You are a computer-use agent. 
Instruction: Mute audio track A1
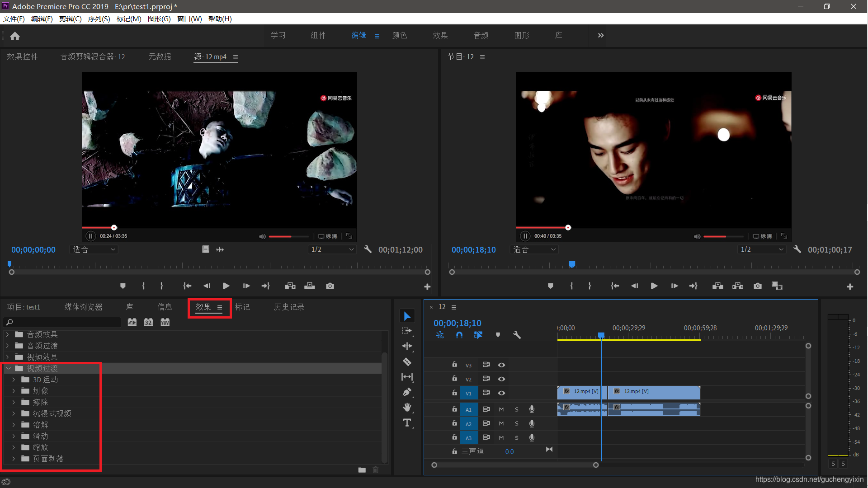tap(501, 410)
